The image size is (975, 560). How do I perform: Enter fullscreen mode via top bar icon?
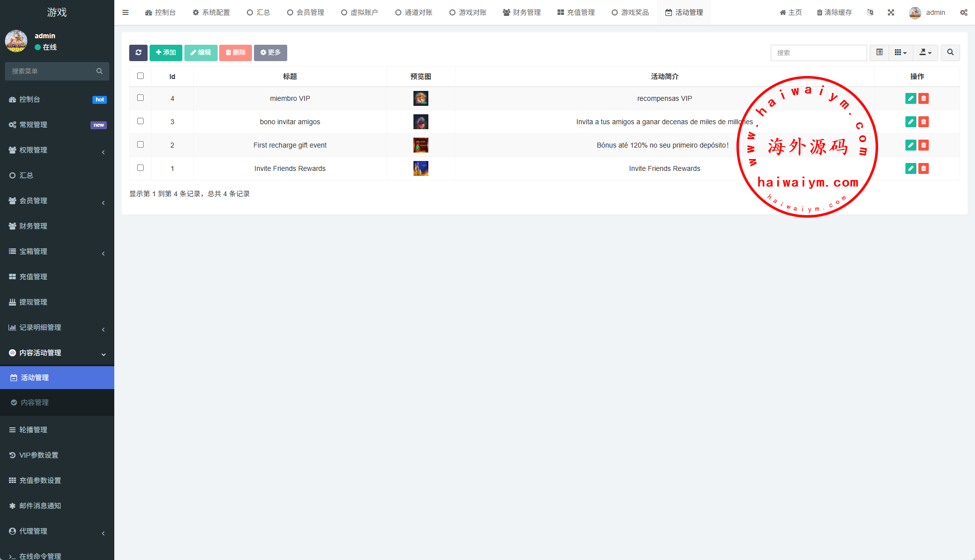(891, 12)
